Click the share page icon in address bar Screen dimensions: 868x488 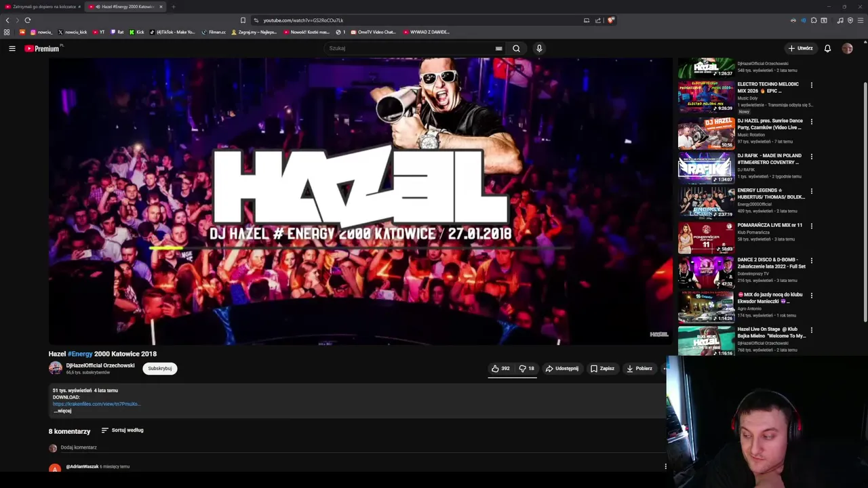tap(598, 20)
